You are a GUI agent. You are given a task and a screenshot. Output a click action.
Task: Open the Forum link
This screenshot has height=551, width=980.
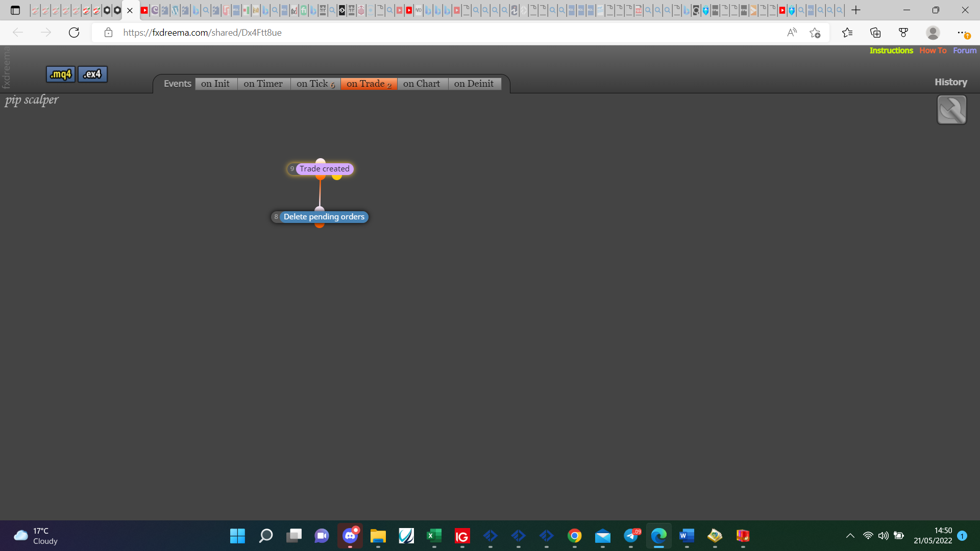click(965, 51)
